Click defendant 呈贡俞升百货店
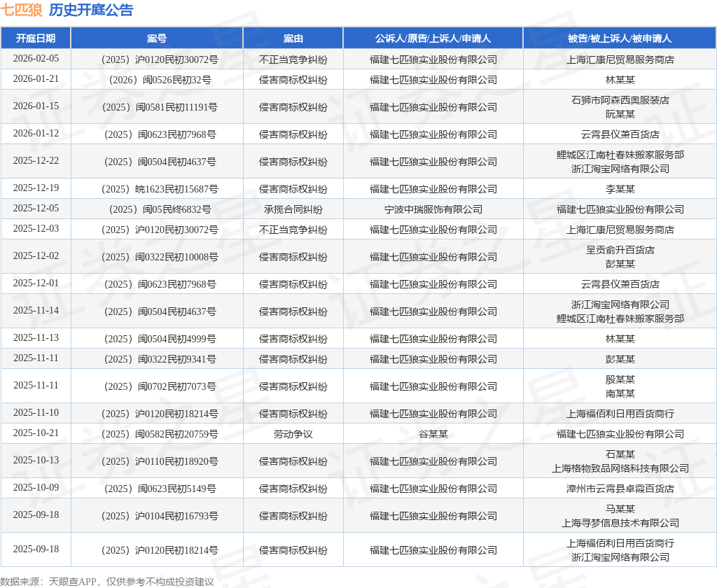717x588 pixels. click(620, 250)
